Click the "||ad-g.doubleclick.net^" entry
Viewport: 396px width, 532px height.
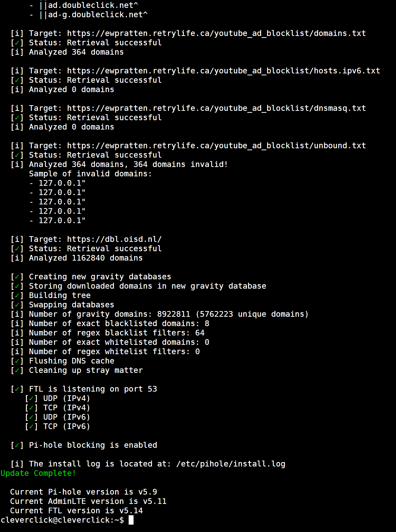pyautogui.click(x=93, y=15)
